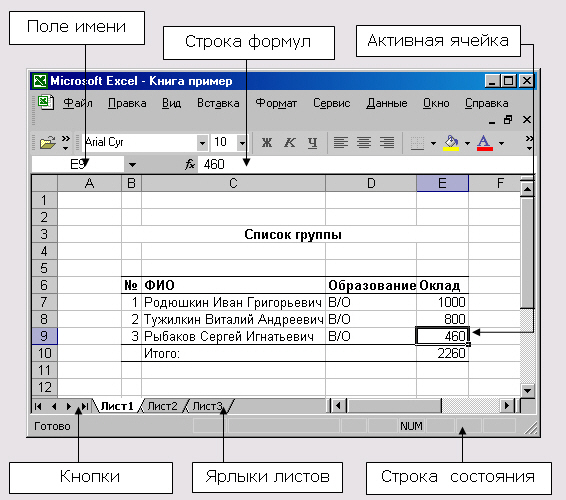Open Справка menu
The image size is (566, 500).
(x=486, y=103)
